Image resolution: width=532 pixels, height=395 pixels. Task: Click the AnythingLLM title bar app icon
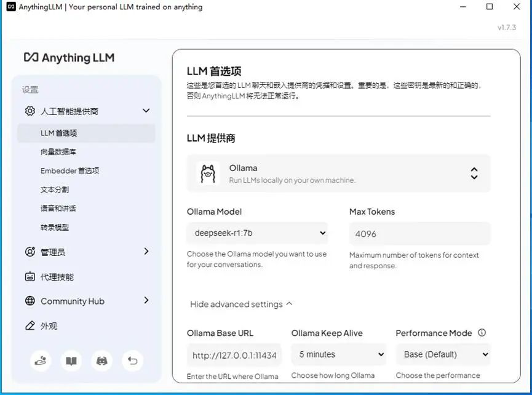(11, 7)
